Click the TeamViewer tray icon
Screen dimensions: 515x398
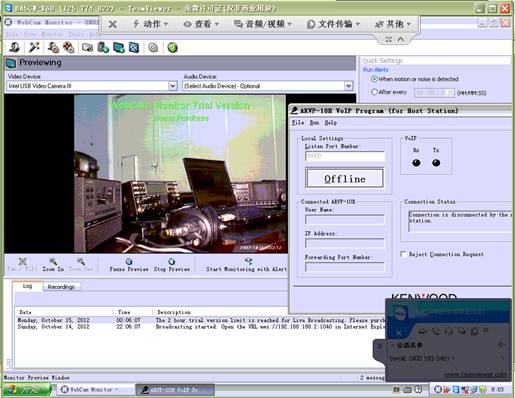tap(456, 389)
